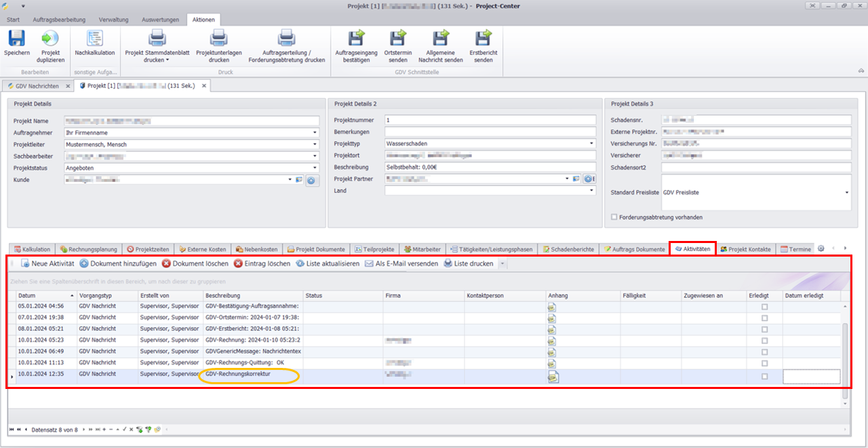Send Ortstermin via GDV interface
This screenshot has width=868, height=448.
(398, 38)
